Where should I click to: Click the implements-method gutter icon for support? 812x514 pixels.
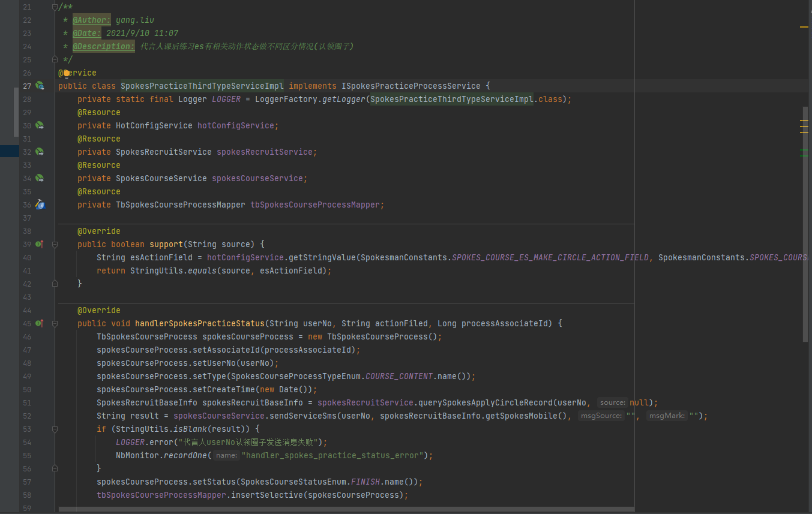[x=40, y=244]
